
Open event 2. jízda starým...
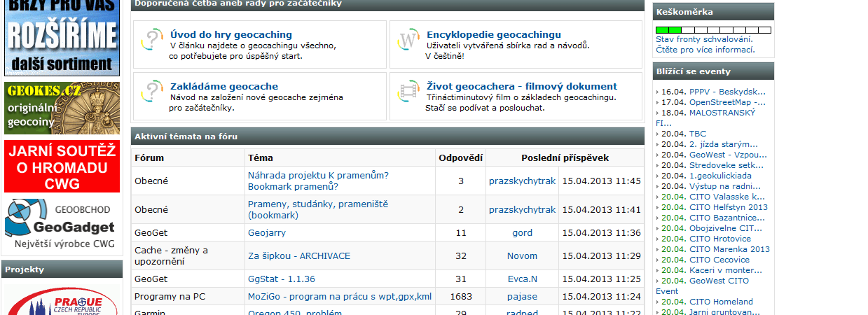pyautogui.click(x=724, y=143)
